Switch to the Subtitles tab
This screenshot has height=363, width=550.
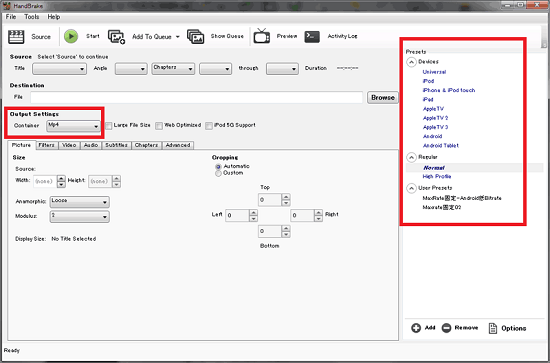[116, 145]
